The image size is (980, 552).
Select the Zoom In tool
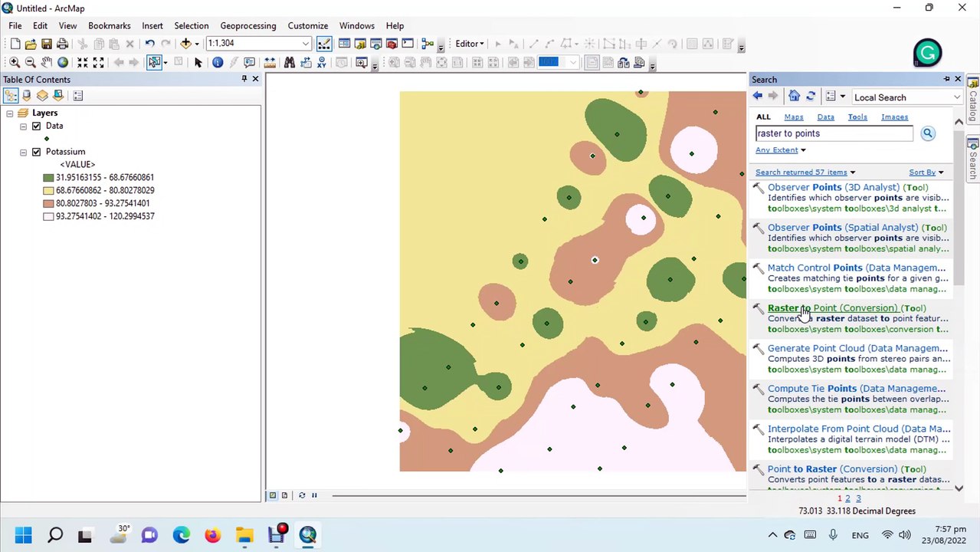click(x=15, y=62)
